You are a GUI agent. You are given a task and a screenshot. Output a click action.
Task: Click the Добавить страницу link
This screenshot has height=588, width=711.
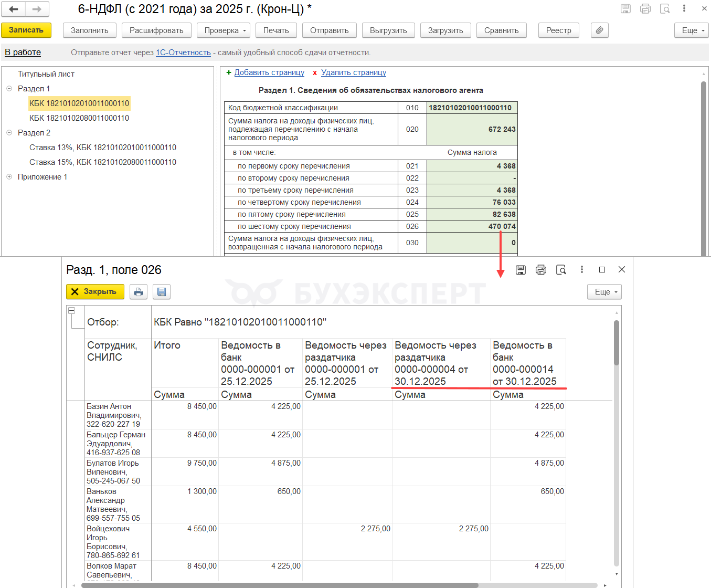[269, 72]
